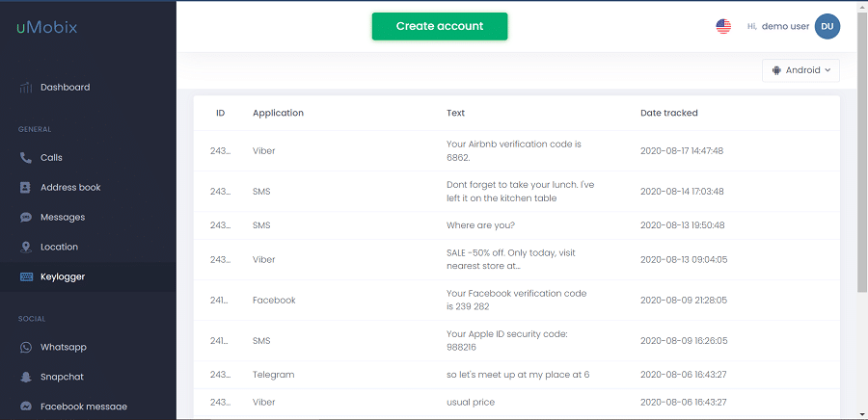The width and height of the screenshot is (868, 420).
Task: Click the Whatsapp icon in sidebar
Action: 26,347
